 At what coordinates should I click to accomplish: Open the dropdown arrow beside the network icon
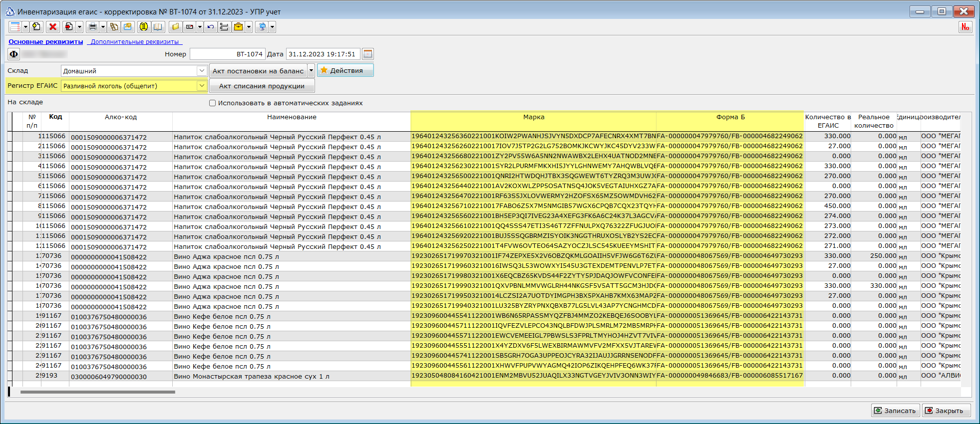272,27
